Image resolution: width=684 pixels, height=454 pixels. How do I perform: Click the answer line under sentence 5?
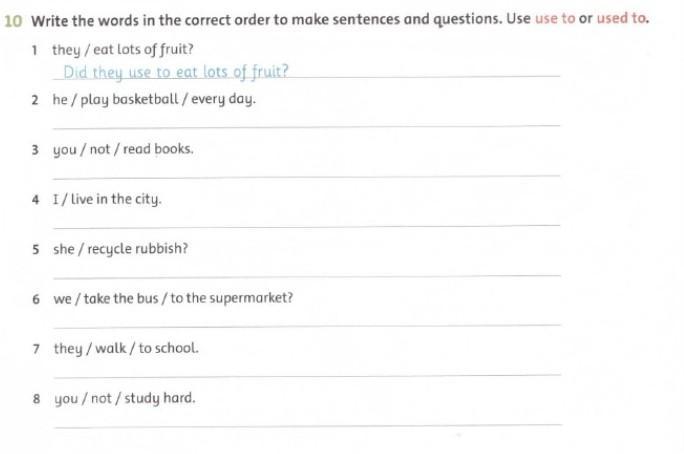307,276
